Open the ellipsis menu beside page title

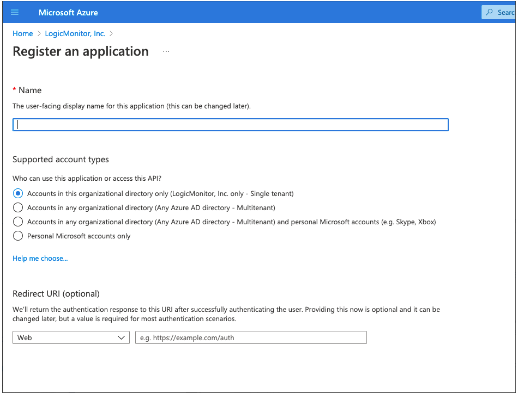pyautogui.click(x=166, y=52)
